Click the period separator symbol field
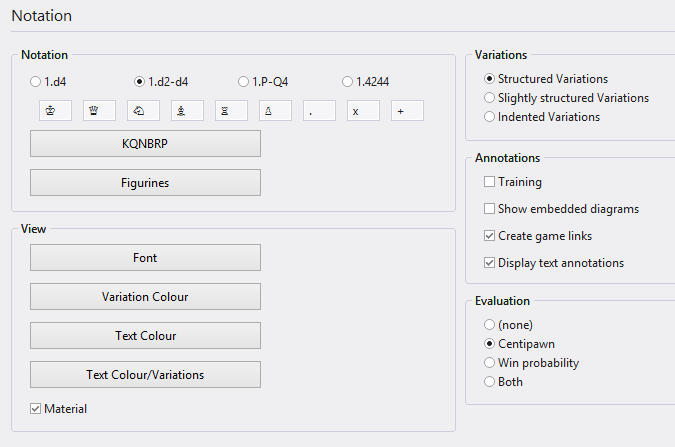 [x=319, y=111]
